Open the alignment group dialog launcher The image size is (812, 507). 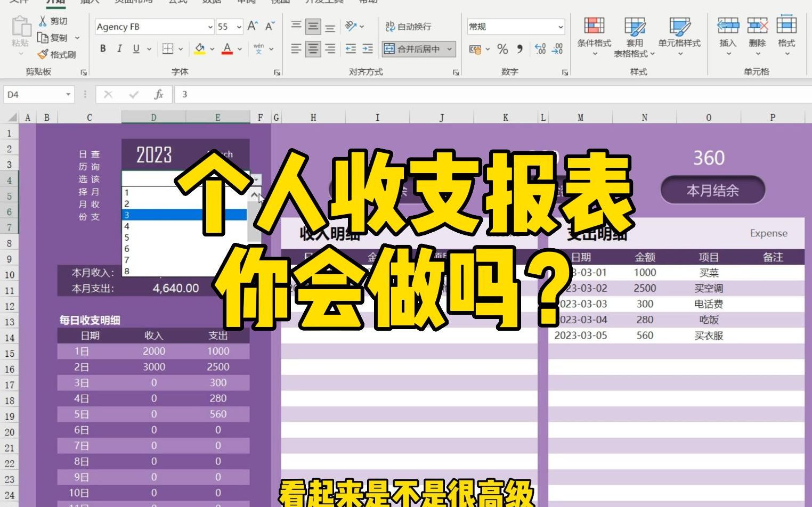[x=456, y=72]
